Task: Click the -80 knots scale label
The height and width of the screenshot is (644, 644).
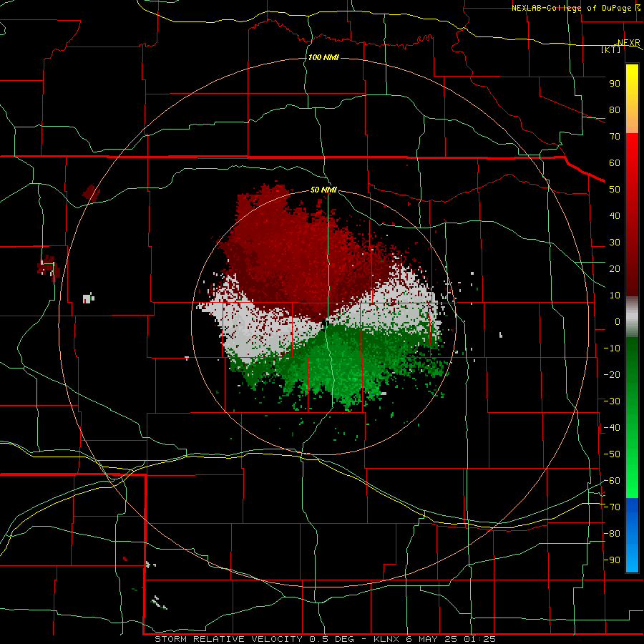Action: pyautogui.click(x=612, y=534)
